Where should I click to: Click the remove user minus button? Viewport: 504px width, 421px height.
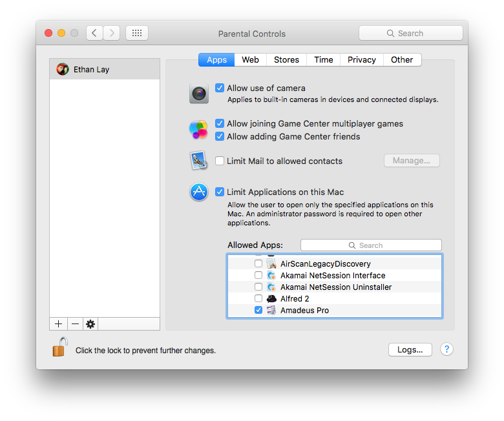point(75,324)
